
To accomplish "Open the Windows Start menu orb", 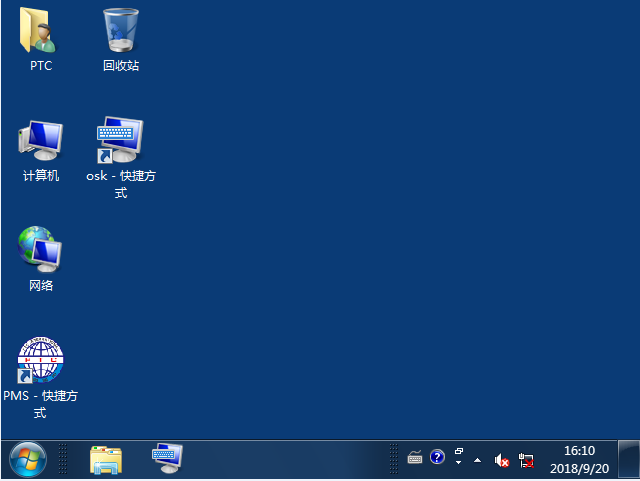I will (28, 459).
